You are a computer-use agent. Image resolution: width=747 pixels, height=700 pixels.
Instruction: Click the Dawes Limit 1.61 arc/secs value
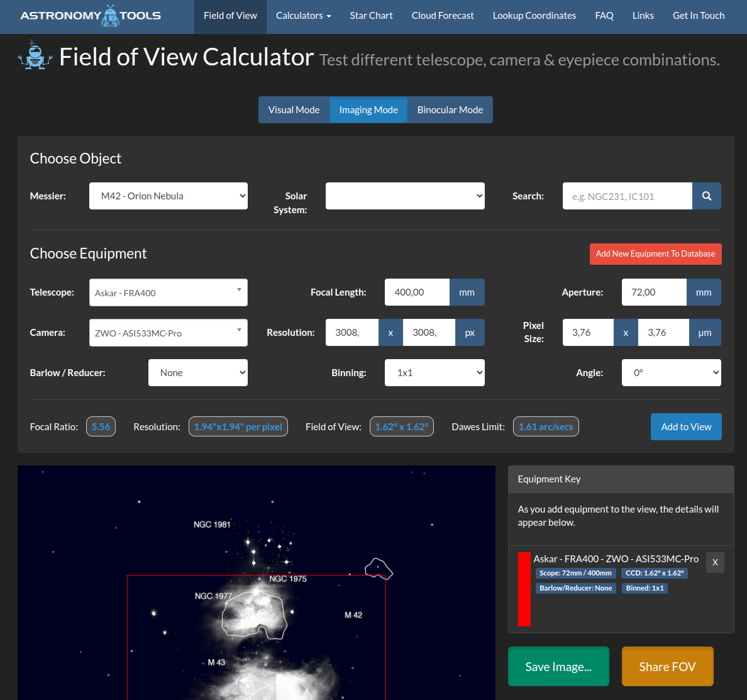[x=546, y=426]
